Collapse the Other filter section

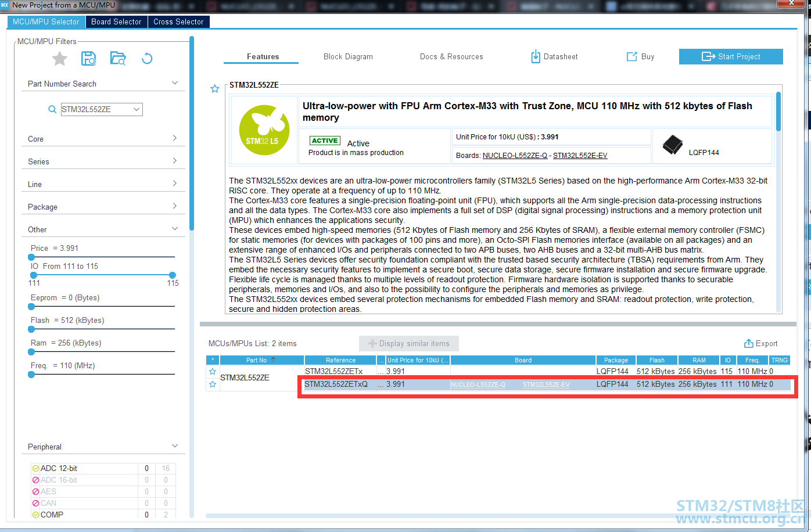(175, 229)
